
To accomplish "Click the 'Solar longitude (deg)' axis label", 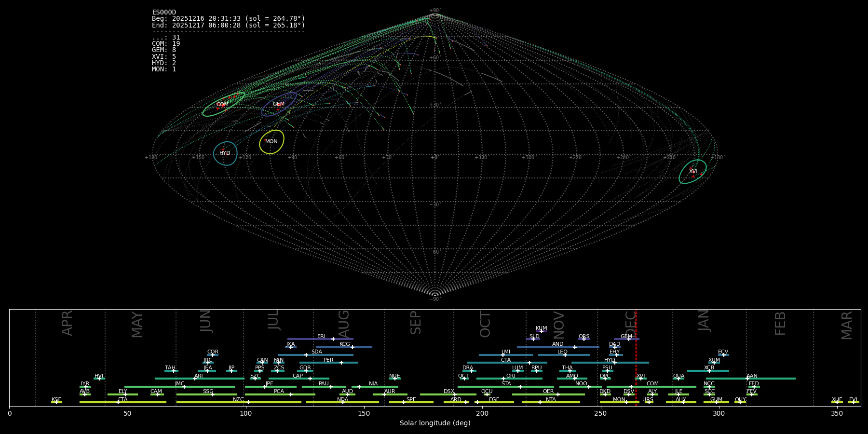I will 435,423.
